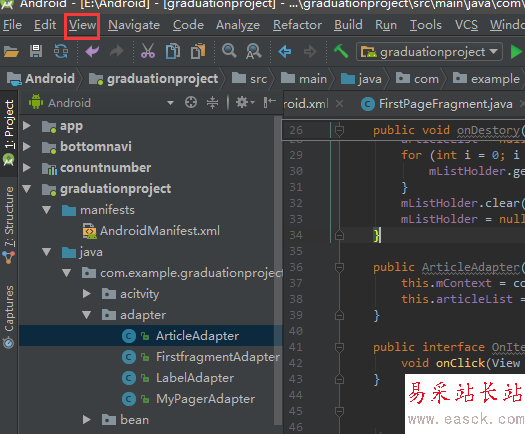The width and height of the screenshot is (525, 434).
Task: Collapse the java folder
Action: click(47, 252)
